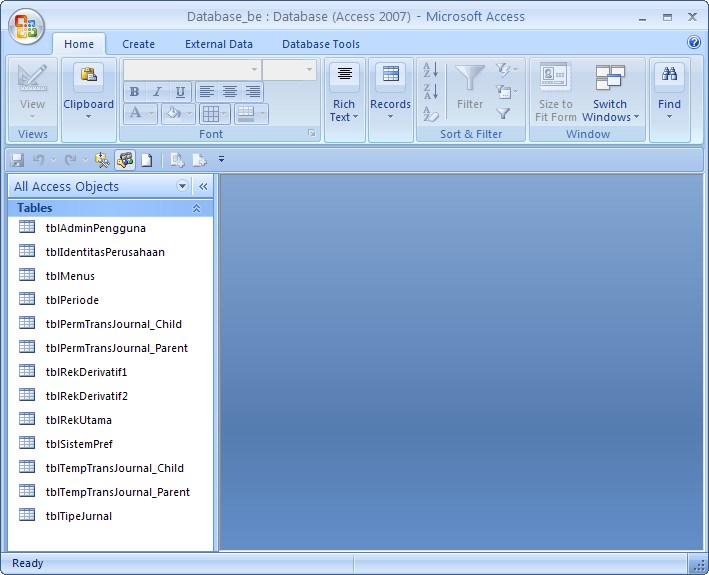Sort ascending A to Z
The height and width of the screenshot is (575, 709).
point(430,70)
